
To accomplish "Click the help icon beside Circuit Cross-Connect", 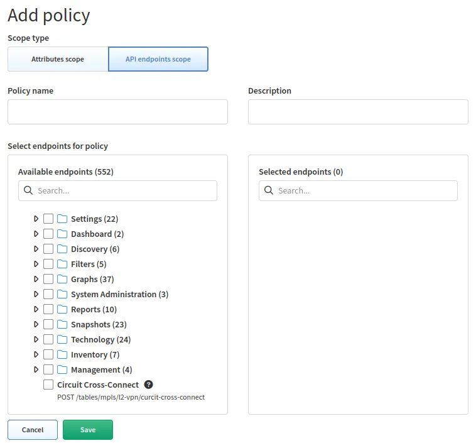I will pos(149,385).
